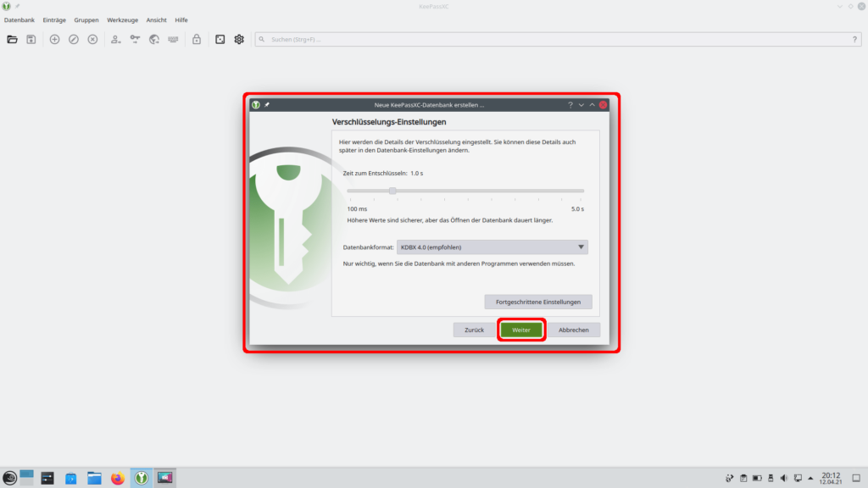Click the "5.0 s" slider label
Viewport: 868px width, 488px height.
[x=577, y=209]
